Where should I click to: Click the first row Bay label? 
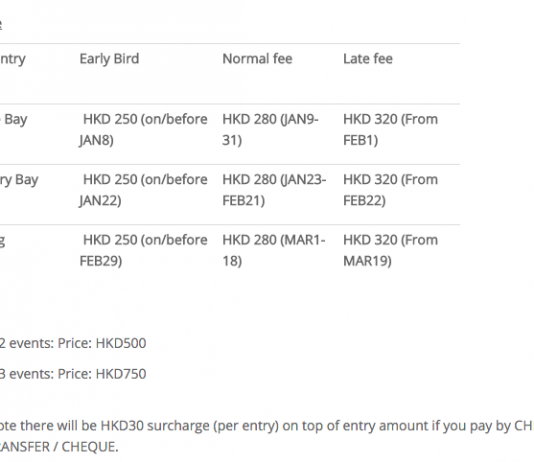point(16,120)
